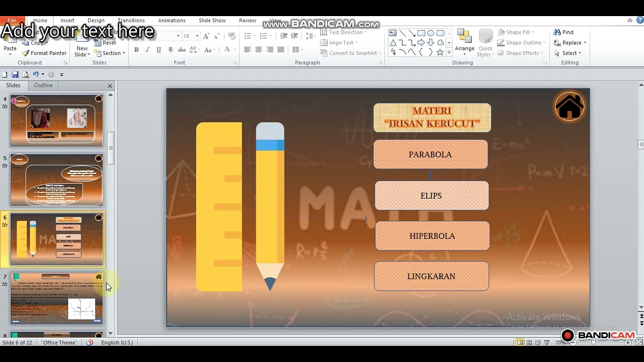
Task: Increase font size with the grow icon
Action: [206, 36]
